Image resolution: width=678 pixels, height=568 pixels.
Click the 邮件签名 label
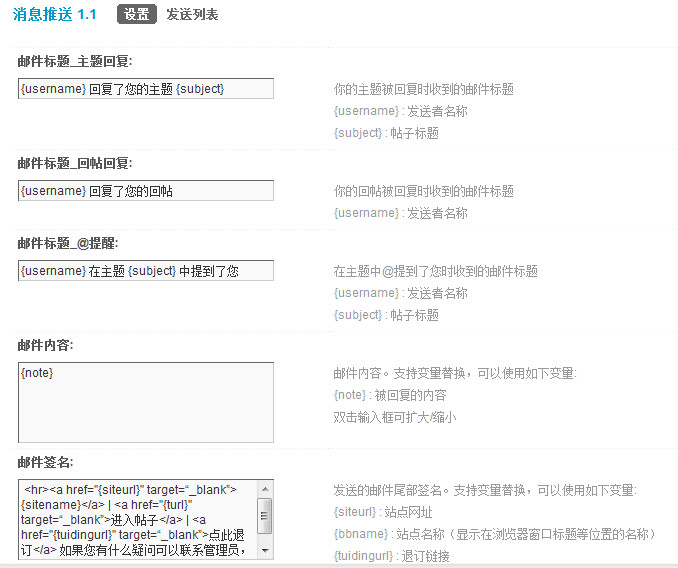pyautogui.click(x=45, y=463)
